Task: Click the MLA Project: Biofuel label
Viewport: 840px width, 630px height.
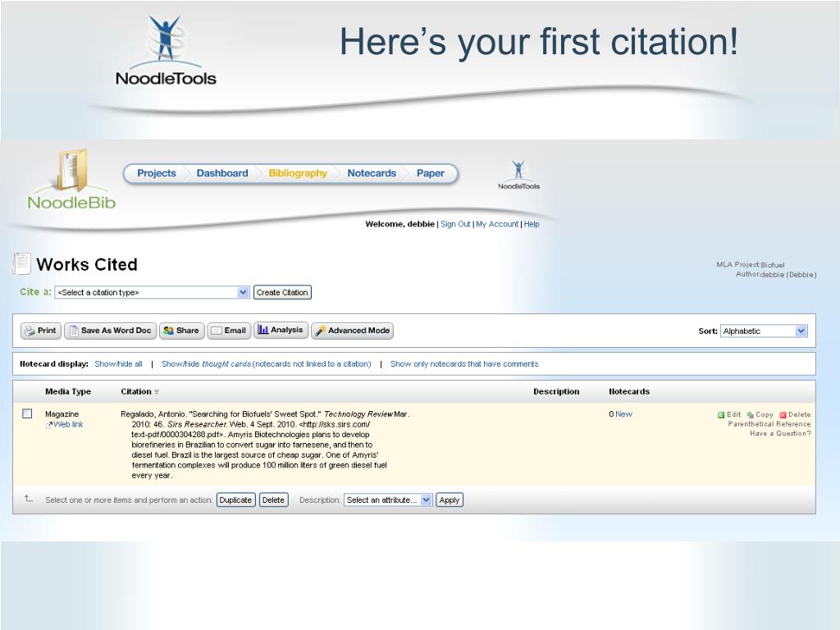Action: coord(750,265)
